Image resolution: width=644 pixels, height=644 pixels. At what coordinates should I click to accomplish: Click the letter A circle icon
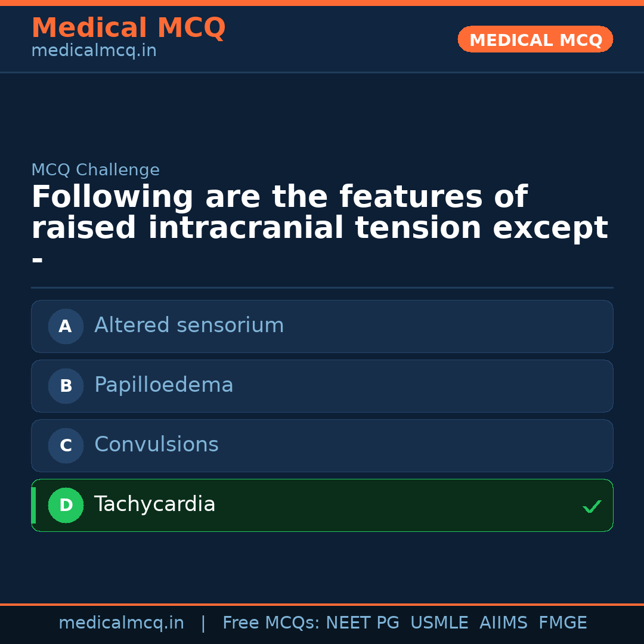click(66, 326)
